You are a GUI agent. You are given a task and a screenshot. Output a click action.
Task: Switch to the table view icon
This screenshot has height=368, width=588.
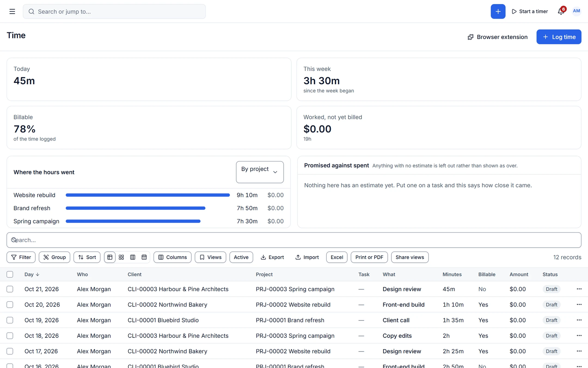click(x=110, y=257)
